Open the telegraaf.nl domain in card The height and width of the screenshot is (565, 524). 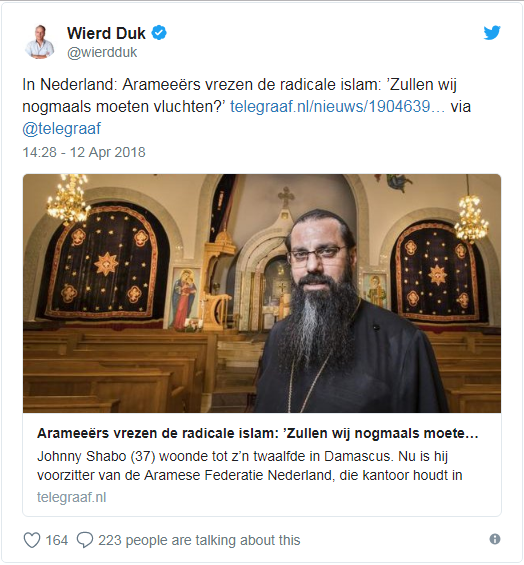(71, 497)
